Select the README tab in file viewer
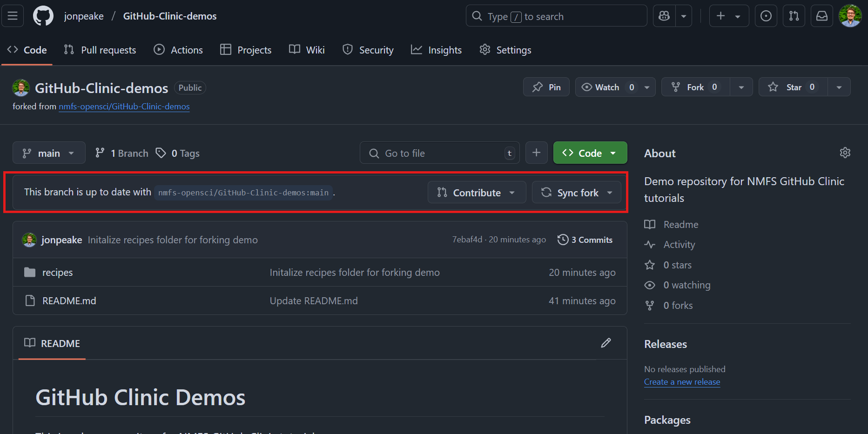 coord(52,343)
